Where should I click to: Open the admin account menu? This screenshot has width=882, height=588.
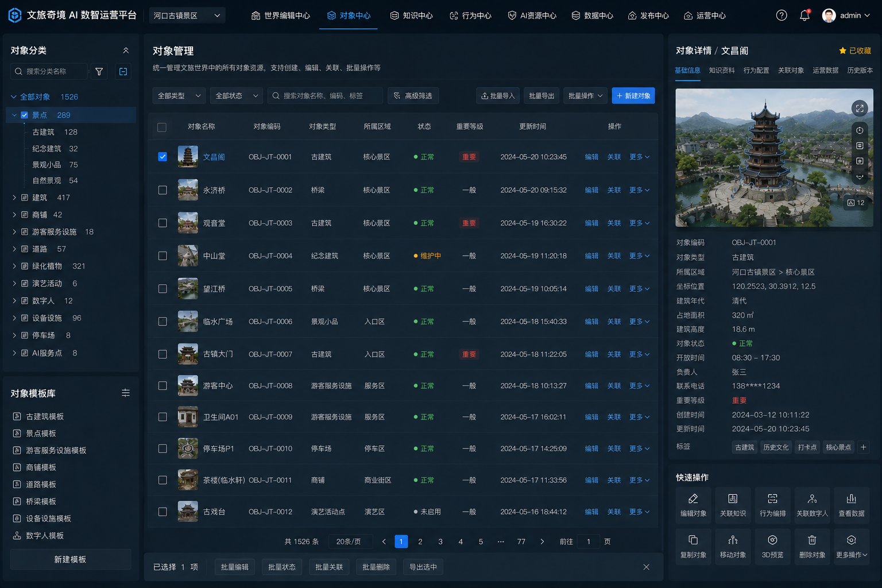pos(846,16)
